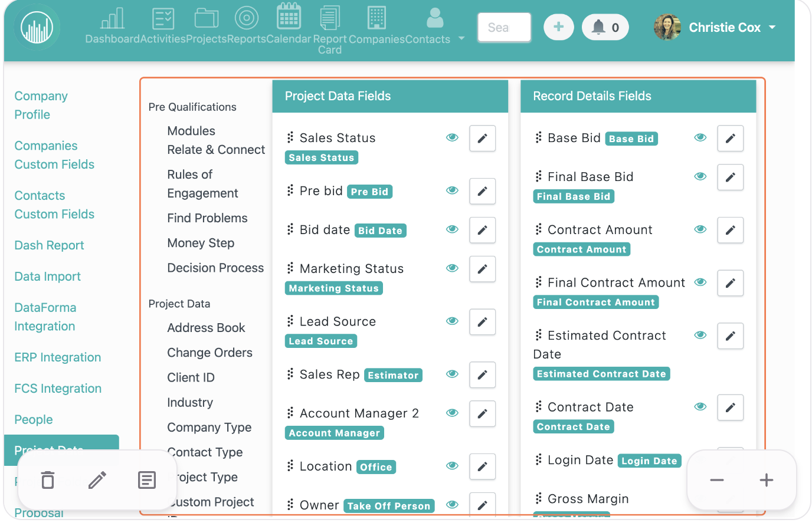
Task: Open Change Orders link
Action: pyautogui.click(x=209, y=353)
